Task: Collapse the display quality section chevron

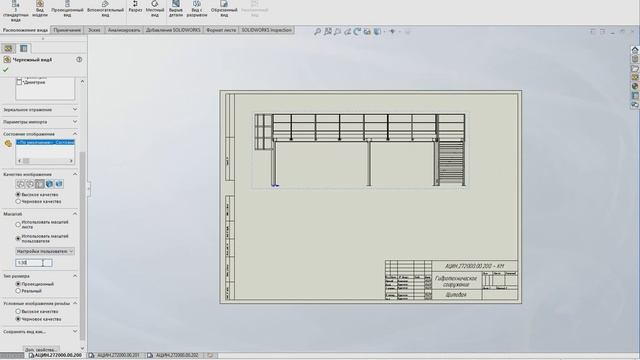Action: tap(75, 174)
